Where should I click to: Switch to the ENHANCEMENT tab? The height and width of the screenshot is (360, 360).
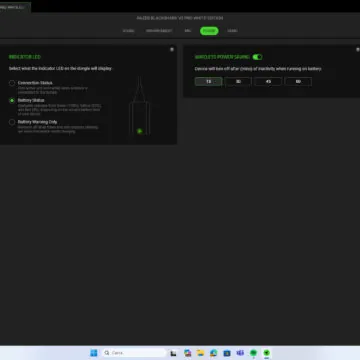tap(159, 31)
